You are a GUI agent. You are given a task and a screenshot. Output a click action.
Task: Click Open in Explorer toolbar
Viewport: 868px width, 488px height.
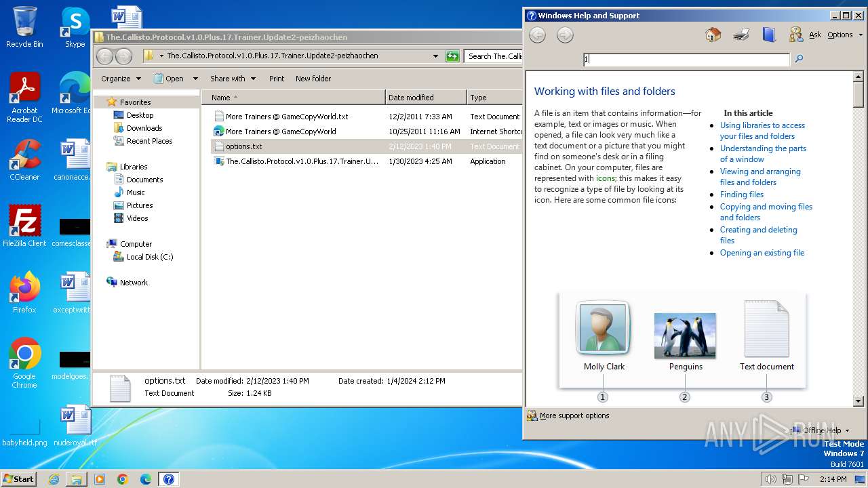(x=169, y=79)
